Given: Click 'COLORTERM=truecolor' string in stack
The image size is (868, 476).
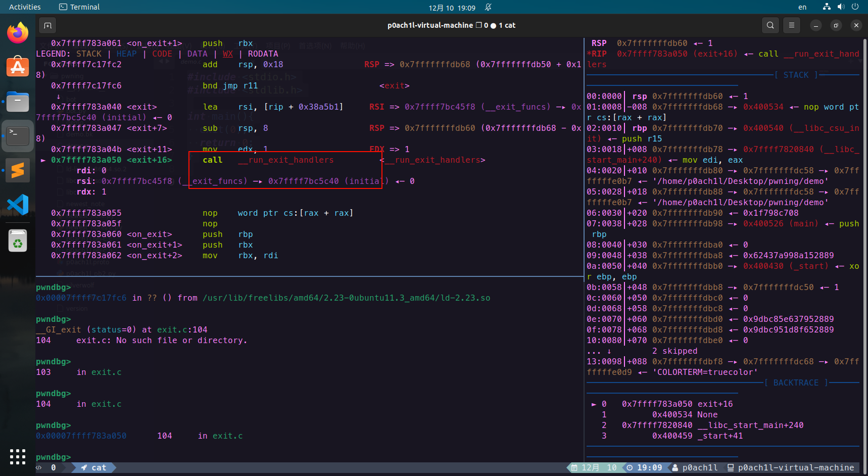Looking at the screenshot, I should pos(705,372).
